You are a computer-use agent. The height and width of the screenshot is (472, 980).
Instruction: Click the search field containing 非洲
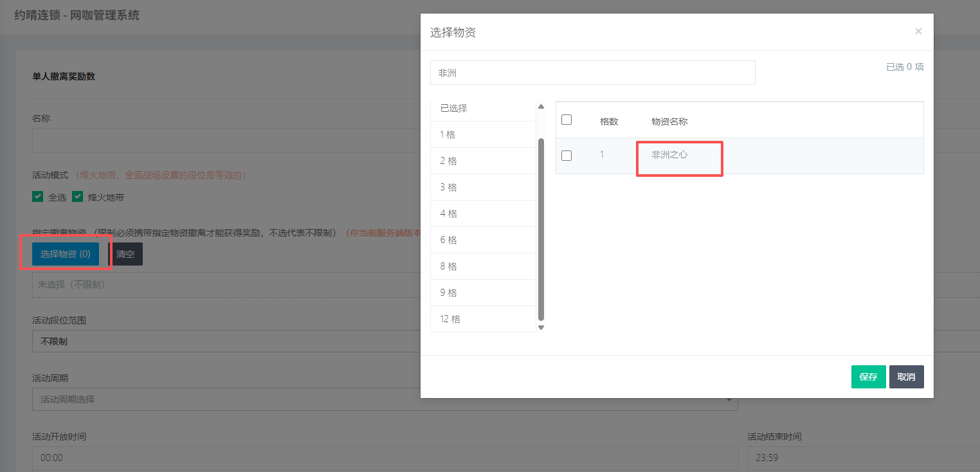click(592, 73)
